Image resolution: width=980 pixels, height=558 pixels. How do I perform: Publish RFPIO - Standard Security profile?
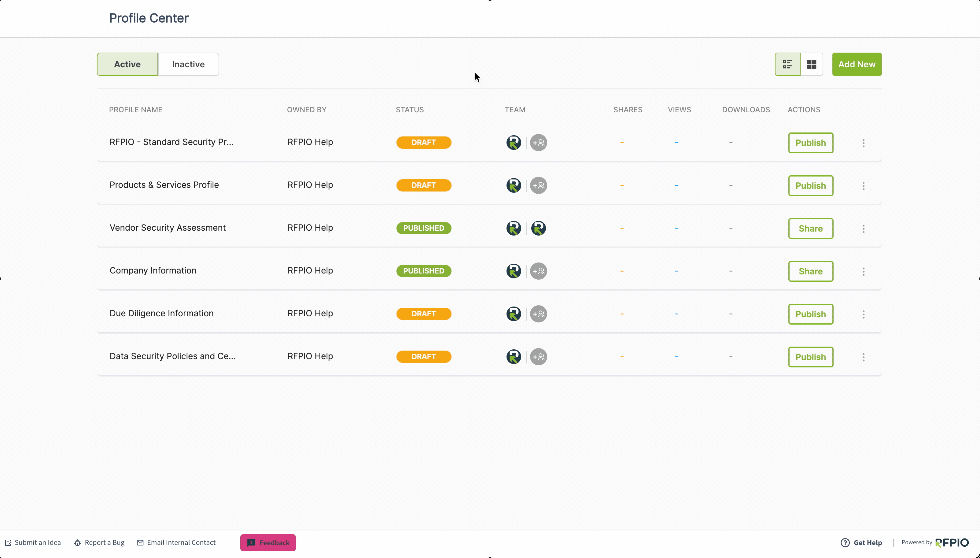[811, 143]
